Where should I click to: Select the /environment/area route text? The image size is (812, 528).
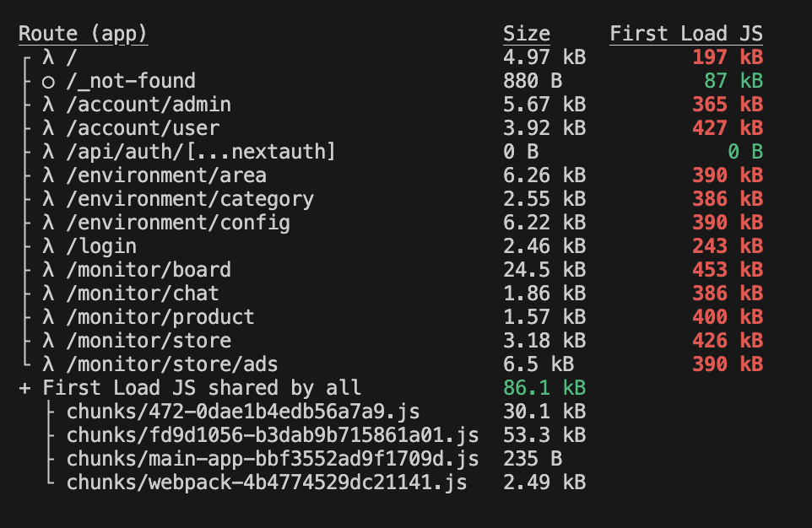tap(165, 175)
